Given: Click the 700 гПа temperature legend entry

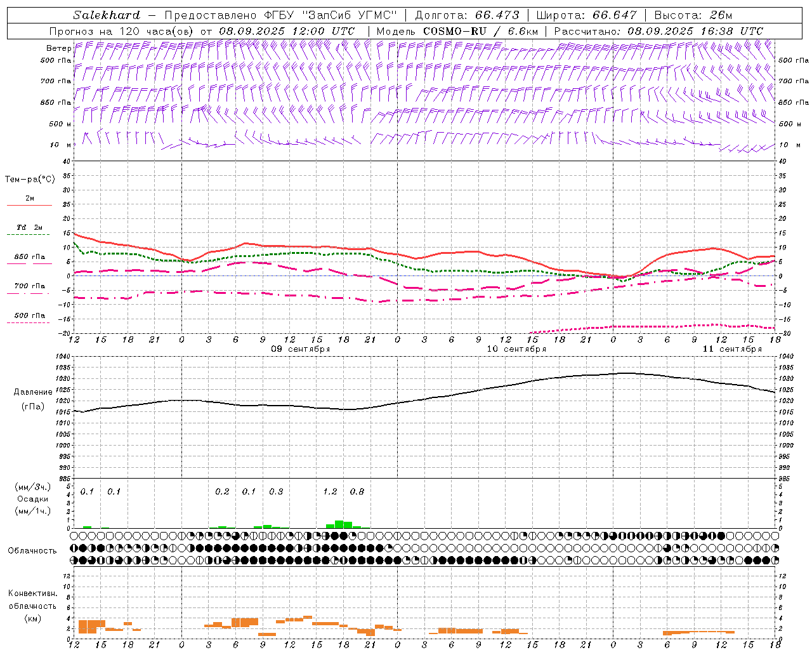Looking at the screenshot, I should [30, 286].
